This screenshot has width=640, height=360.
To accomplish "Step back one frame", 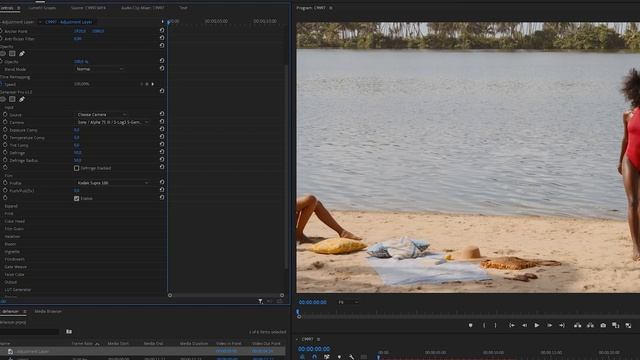I will (524, 325).
